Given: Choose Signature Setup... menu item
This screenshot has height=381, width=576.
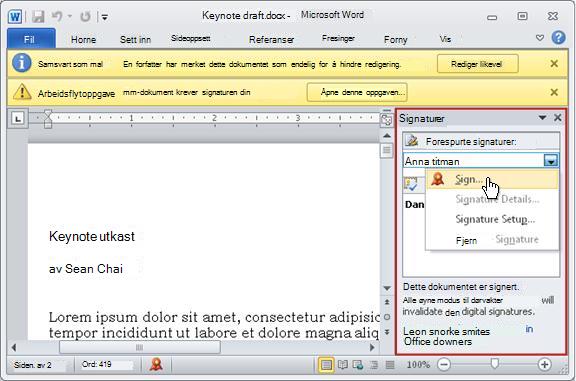Looking at the screenshot, I should coord(495,219).
